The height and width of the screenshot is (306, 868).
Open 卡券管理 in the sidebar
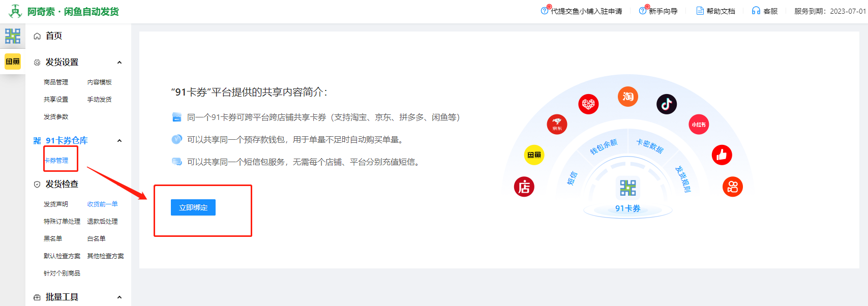click(x=56, y=161)
